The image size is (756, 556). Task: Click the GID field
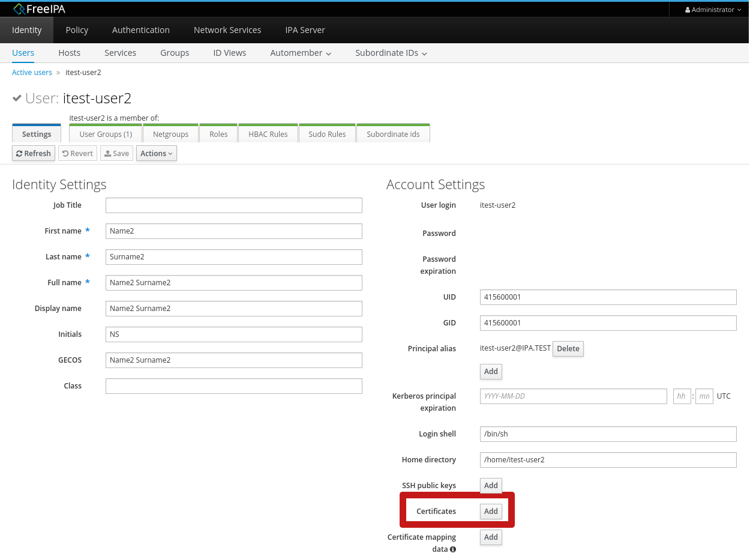608,323
